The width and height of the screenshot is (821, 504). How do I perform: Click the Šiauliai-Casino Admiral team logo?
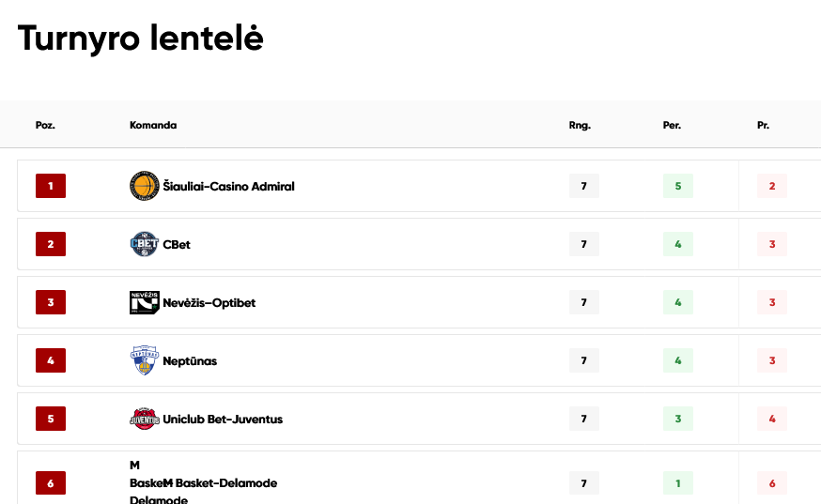coord(145,186)
